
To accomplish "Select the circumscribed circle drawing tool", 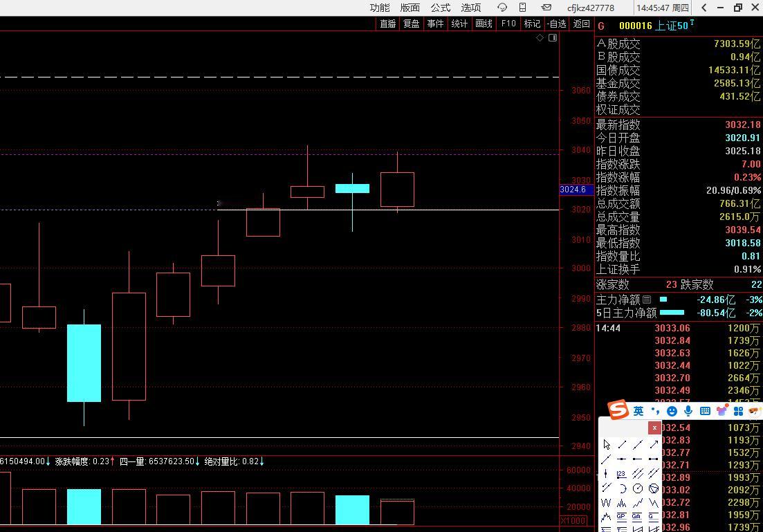I will 654,488.
